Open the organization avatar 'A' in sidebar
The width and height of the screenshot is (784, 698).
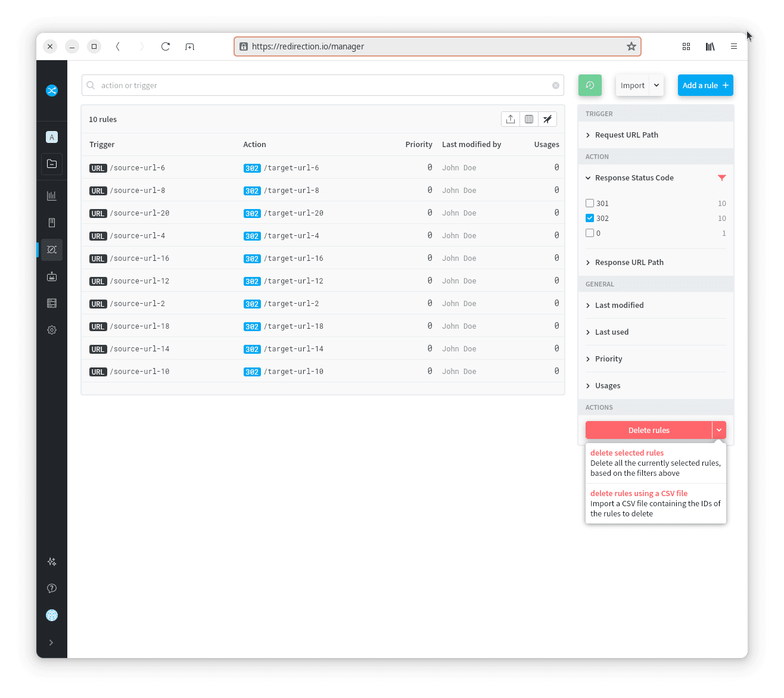coord(52,137)
